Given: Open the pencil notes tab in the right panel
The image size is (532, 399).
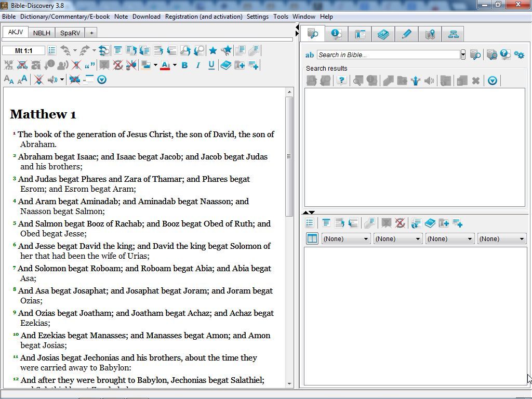Looking at the screenshot, I should click(406, 34).
